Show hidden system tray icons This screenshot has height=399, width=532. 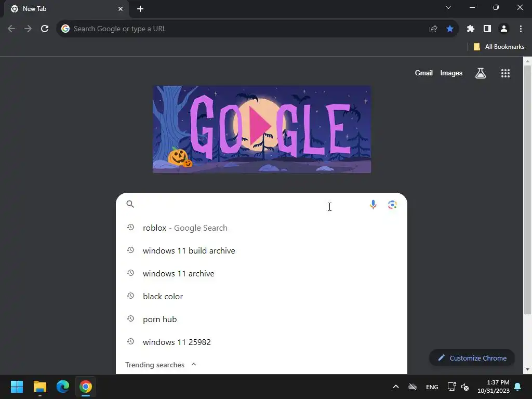tap(395, 387)
